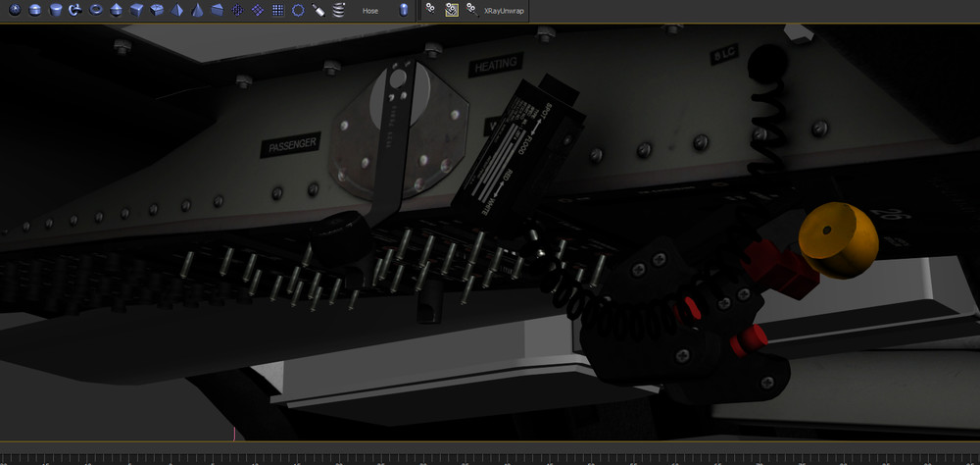Toggle the yellow-highlighted toolbar icon
This screenshot has height=465, width=980.
pos(452,11)
